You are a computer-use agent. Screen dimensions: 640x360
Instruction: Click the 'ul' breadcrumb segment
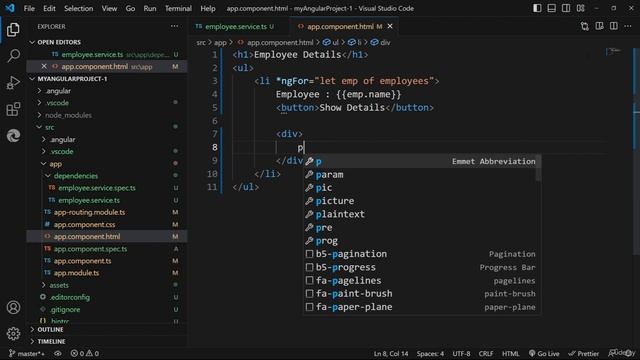(x=331, y=42)
